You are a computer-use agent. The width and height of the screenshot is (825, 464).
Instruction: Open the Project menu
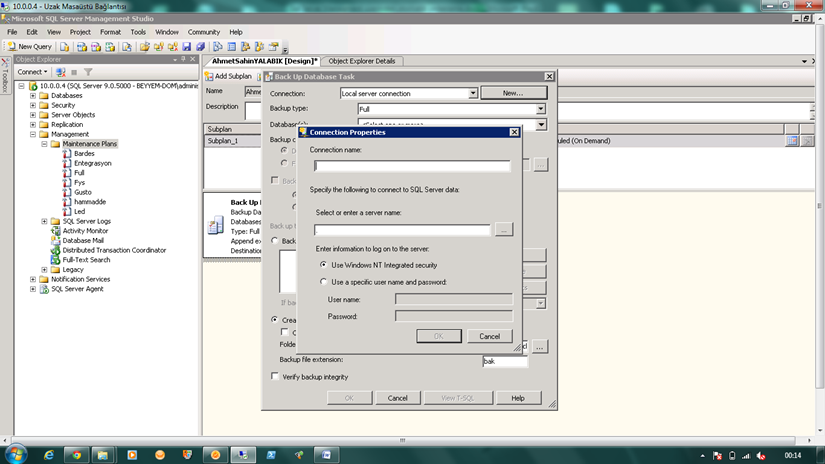[80, 32]
